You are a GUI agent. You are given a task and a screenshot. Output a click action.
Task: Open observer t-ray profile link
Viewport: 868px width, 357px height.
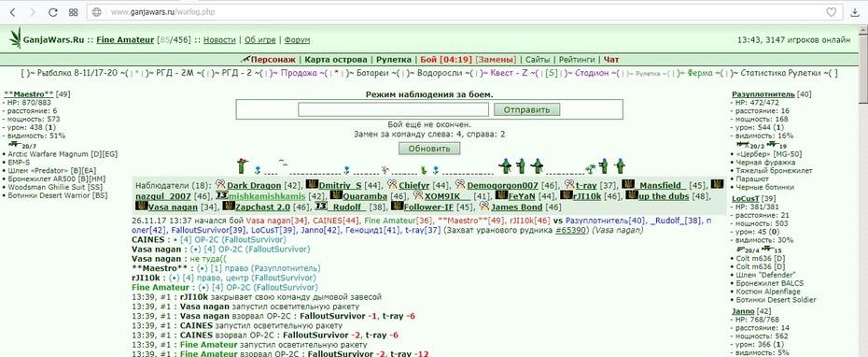pyautogui.click(x=586, y=185)
